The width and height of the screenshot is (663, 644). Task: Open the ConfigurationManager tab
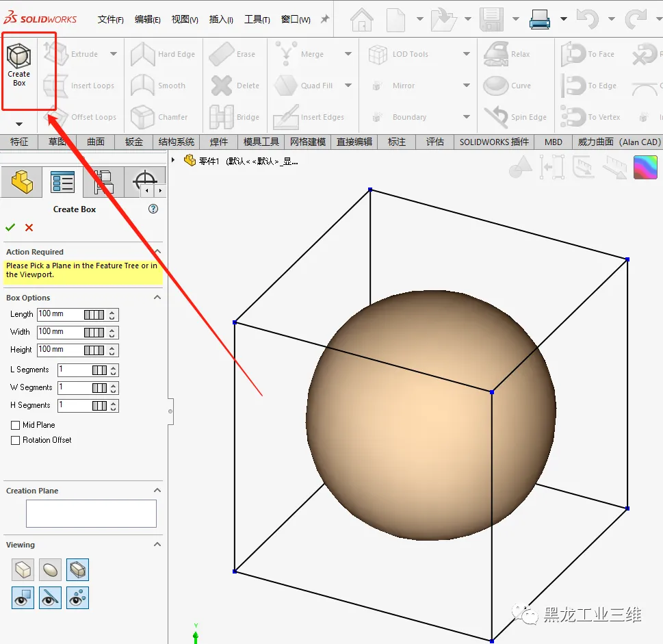click(x=103, y=182)
